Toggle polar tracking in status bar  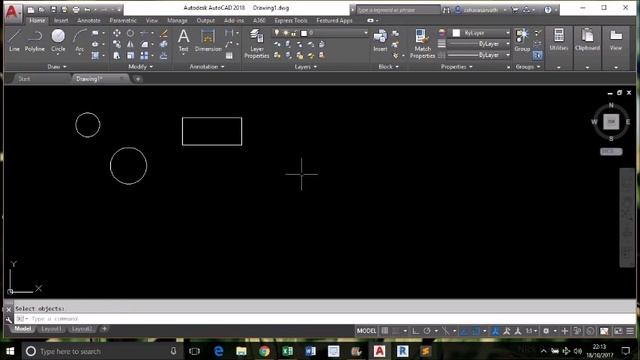[427, 331]
